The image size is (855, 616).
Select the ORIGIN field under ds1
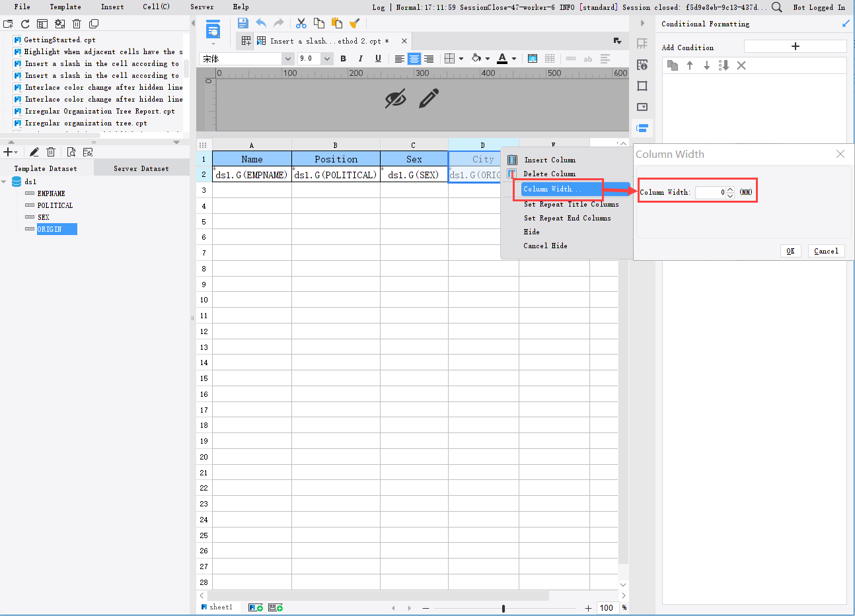[x=57, y=228]
